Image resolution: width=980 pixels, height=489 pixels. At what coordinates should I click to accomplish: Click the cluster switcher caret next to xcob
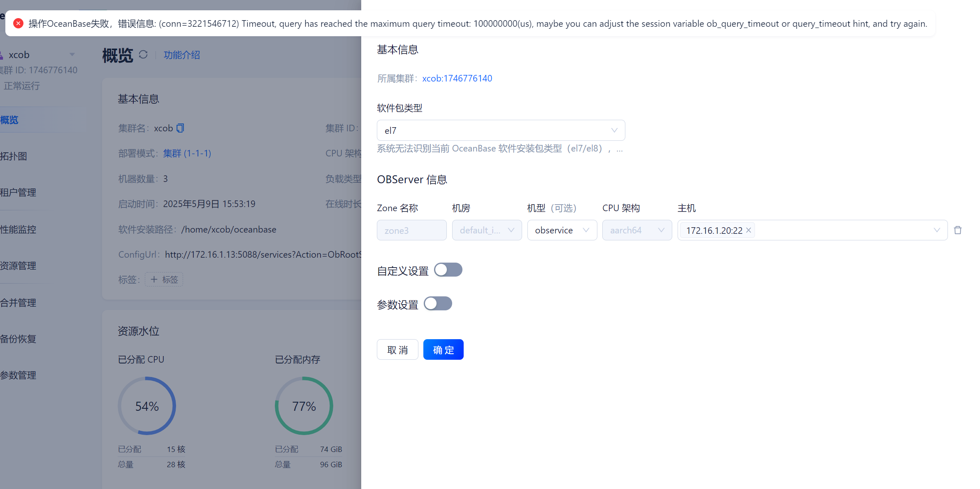pyautogui.click(x=72, y=54)
